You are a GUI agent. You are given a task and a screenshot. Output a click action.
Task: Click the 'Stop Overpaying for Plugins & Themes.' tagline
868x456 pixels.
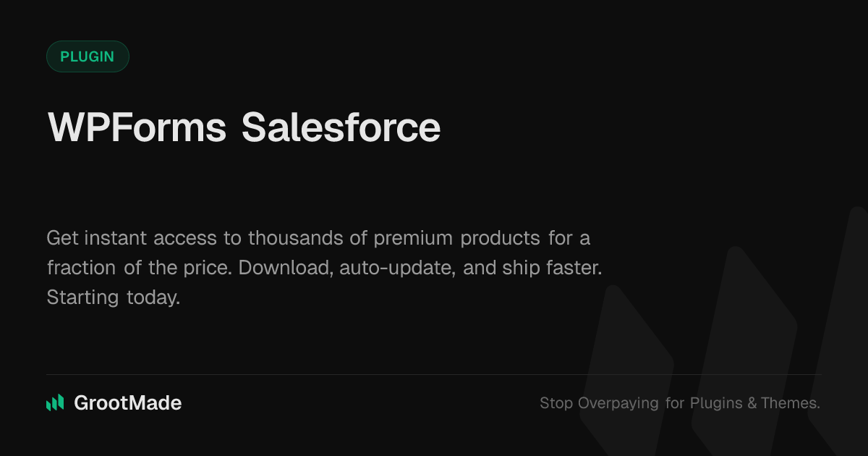(679, 403)
